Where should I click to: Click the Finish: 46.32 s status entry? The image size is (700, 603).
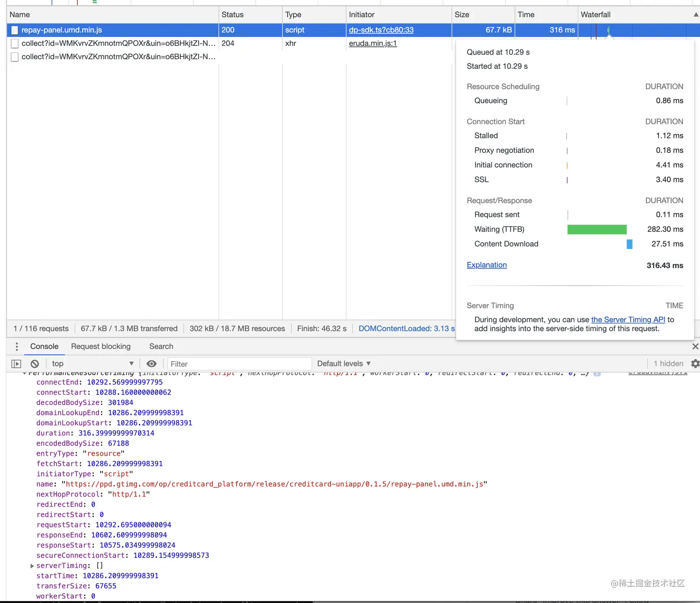[x=322, y=329]
